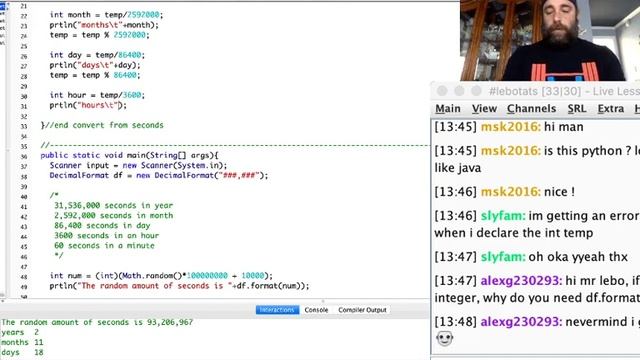Image resolution: width=640 pixels, height=360 pixels.
Task: Click comment '3600 seconds in an hour'
Action: tap(107, 236)
